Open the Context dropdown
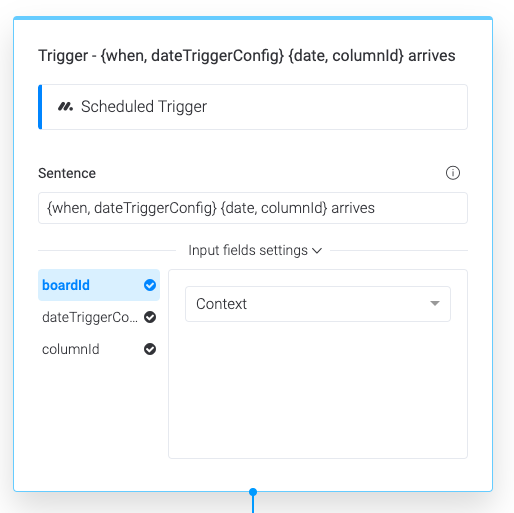This screenshot has height=513, width=514. [318, 304]
